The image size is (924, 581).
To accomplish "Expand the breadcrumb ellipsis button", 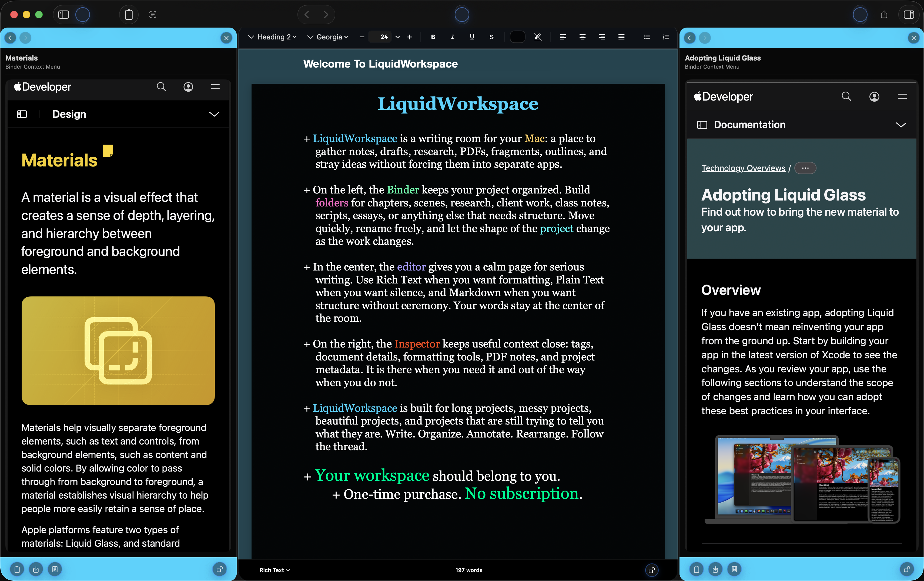I will pos(805,168).
